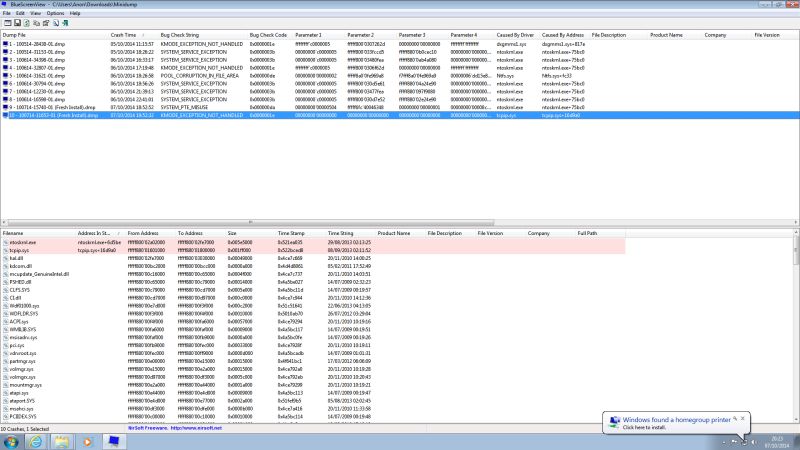Select mountmgr.sys row in lower pane
This screenshot has width=800, height=450.
point(313,385)
